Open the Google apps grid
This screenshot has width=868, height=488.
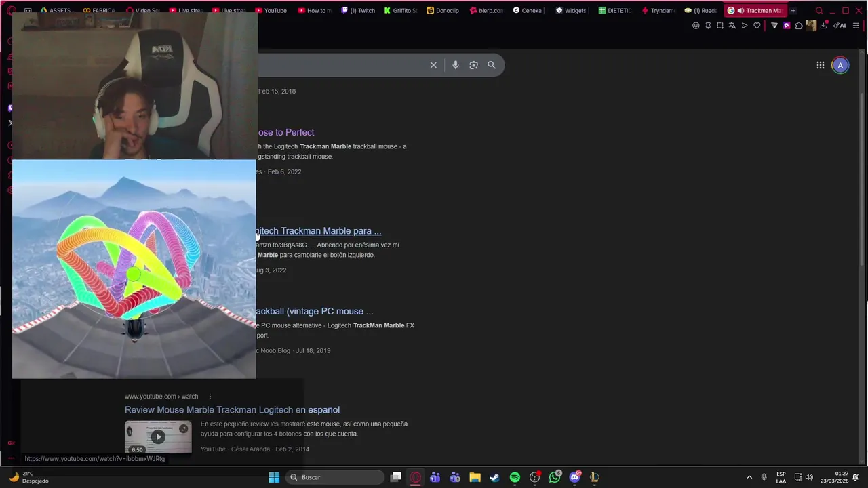pyautogui.click(x=821, y=65)
